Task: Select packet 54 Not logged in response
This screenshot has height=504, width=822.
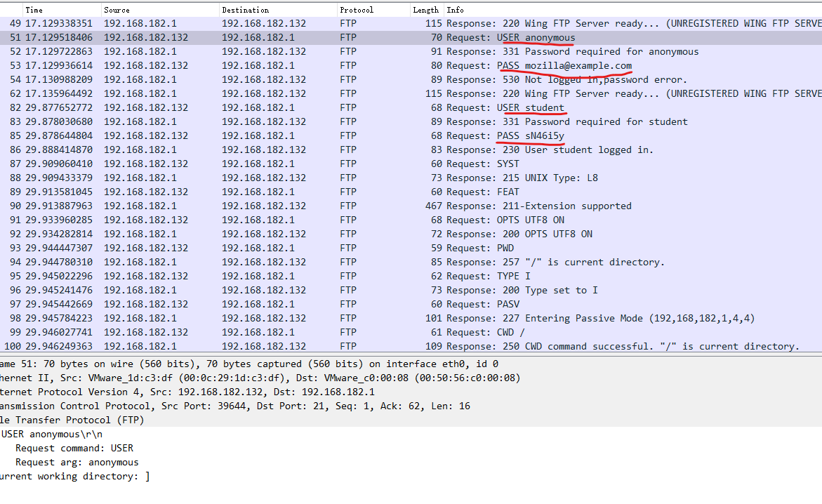Action: [411, 80]
